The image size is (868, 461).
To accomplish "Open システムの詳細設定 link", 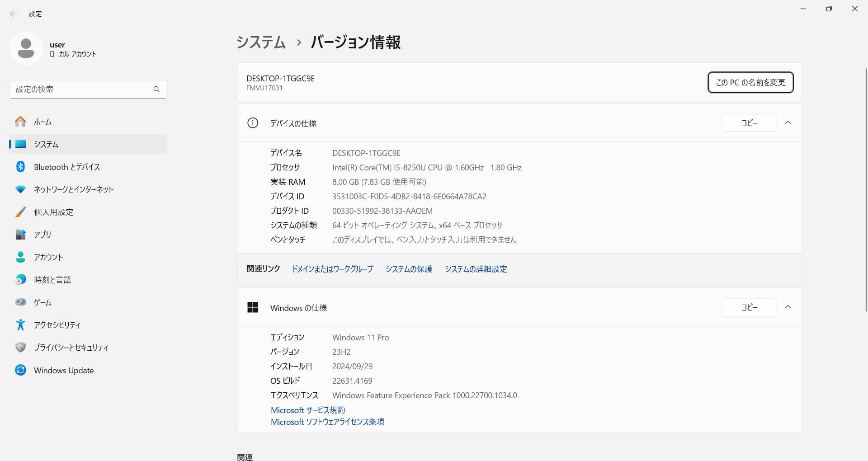I will 476,269.
